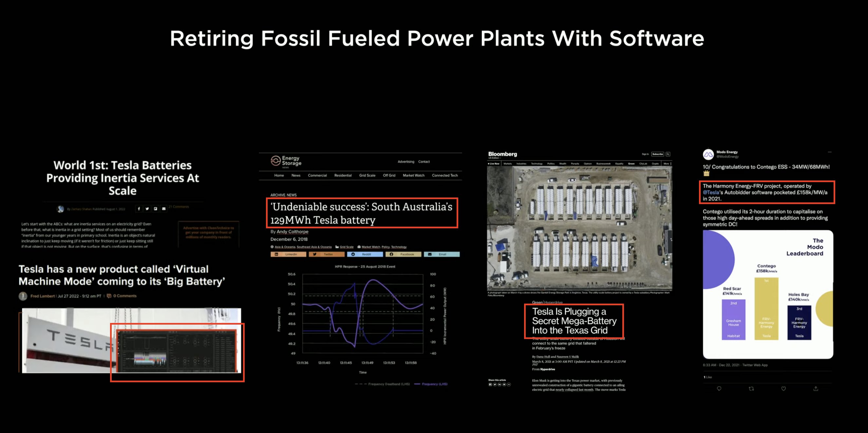Viewport: 868px width, 433px height.
Task: Open Bloomberg Technology section
Action: [x=537, y=164]
